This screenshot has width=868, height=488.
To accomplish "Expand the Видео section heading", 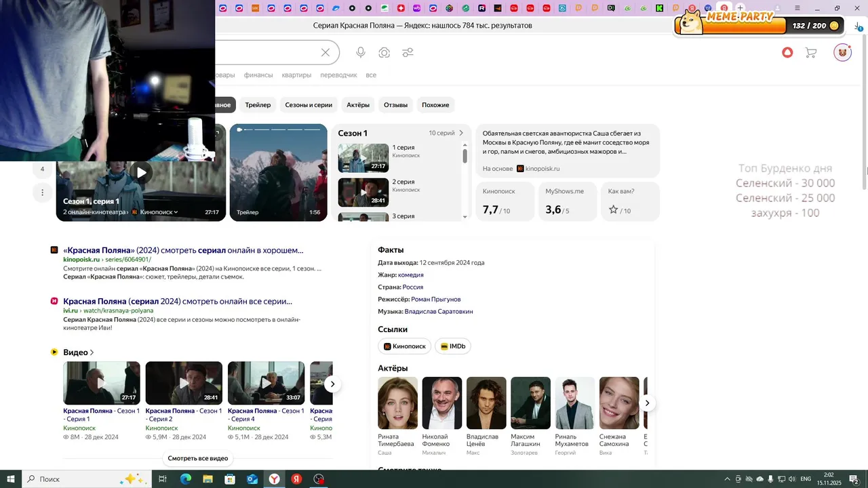I will pos(79,352).
